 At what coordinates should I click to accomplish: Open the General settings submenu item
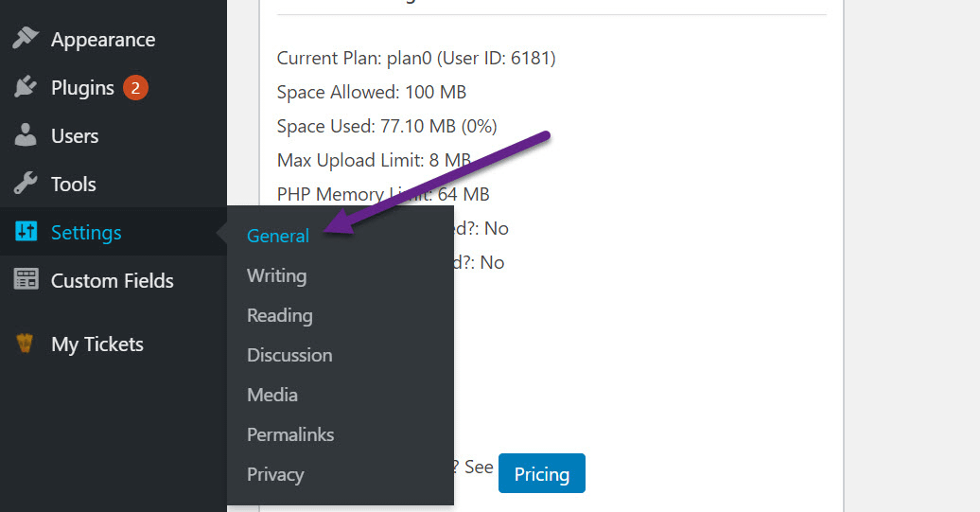click(x=278, y=236)
